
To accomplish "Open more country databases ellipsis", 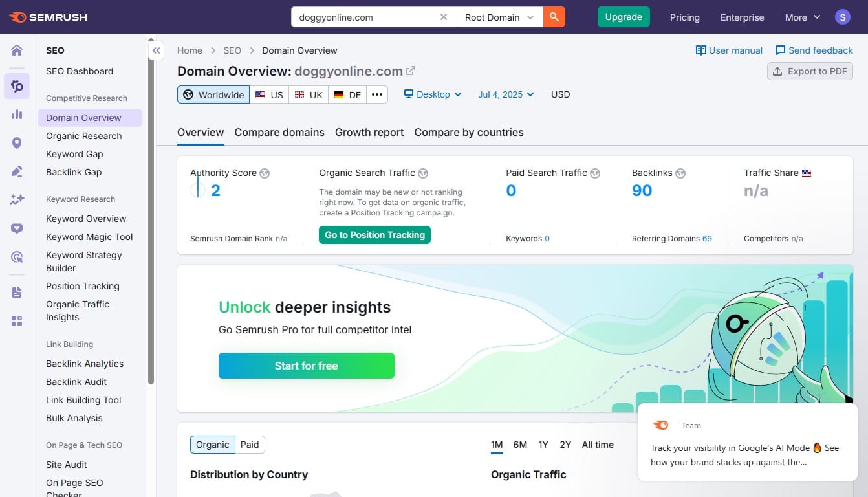I will pyautogui.click(x=377, y=94).
